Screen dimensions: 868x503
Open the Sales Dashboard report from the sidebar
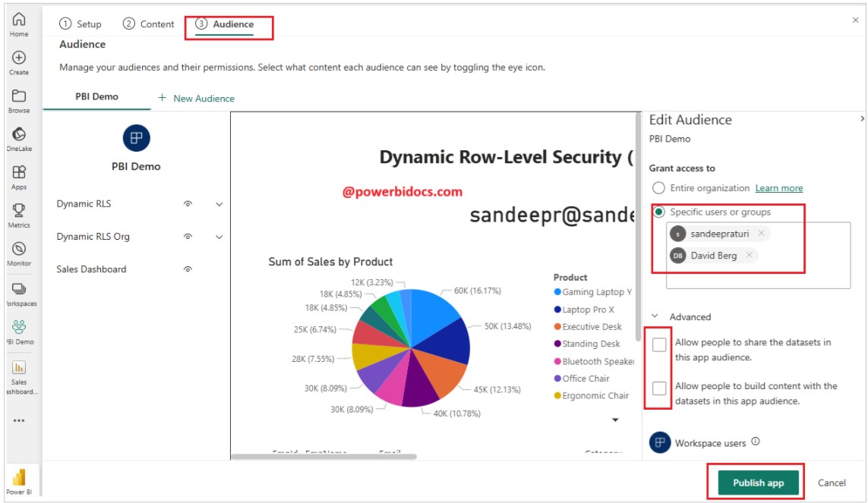tap(18, 367)
